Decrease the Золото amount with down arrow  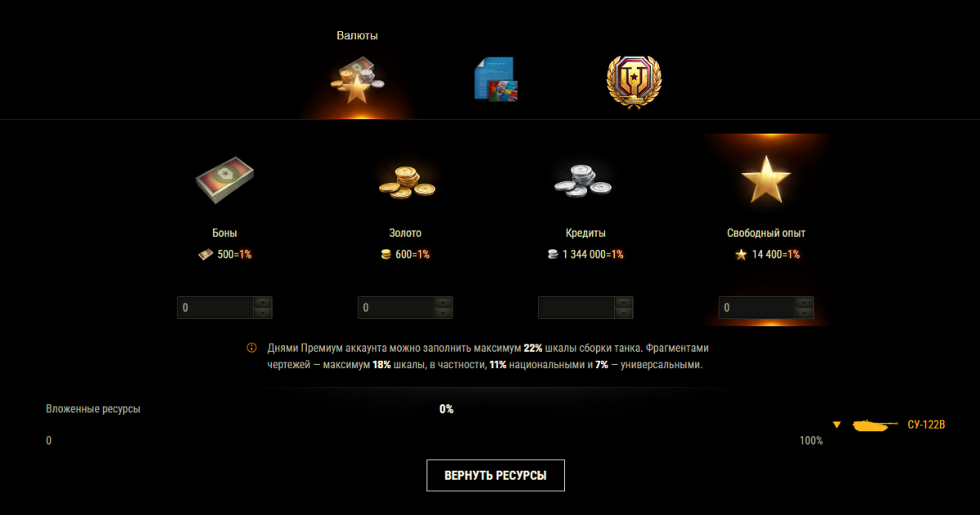(443, 313)
